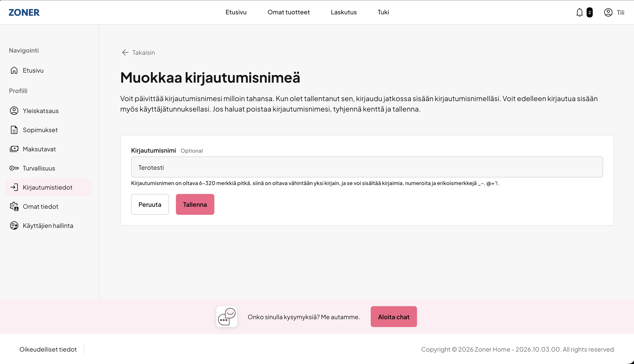Click the Sopimukset document icon
Screen dimensions: 634x364
pos(14,130)
